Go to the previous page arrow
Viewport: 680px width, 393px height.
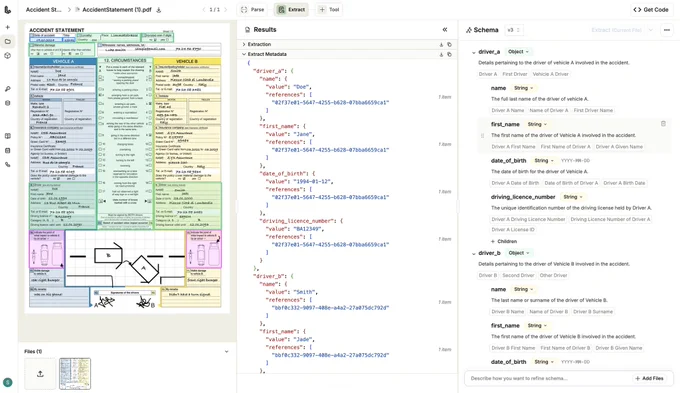point(204,10)
